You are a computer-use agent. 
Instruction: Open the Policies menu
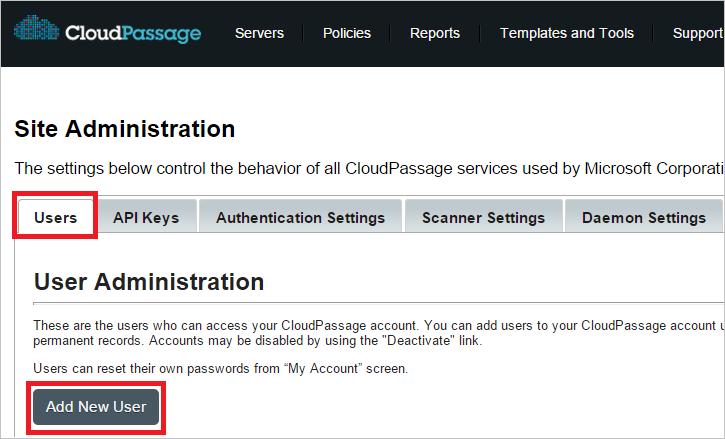click(x=347, y=33)
